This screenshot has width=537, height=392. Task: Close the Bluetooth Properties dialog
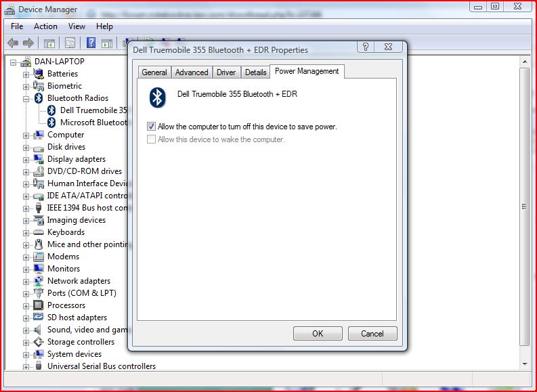389,47
